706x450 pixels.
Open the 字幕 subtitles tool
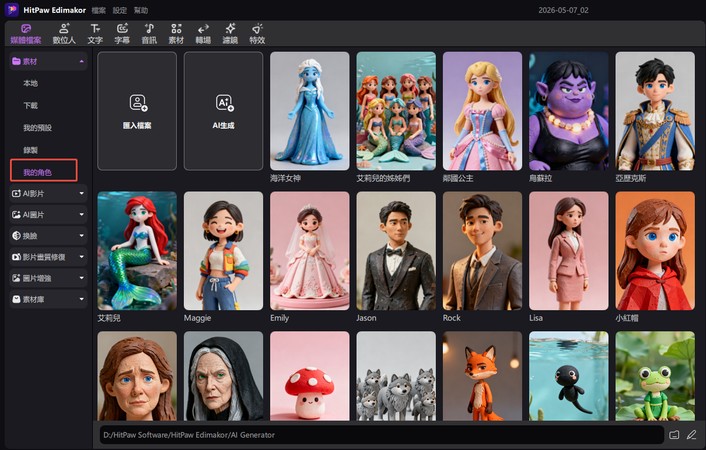122,34
